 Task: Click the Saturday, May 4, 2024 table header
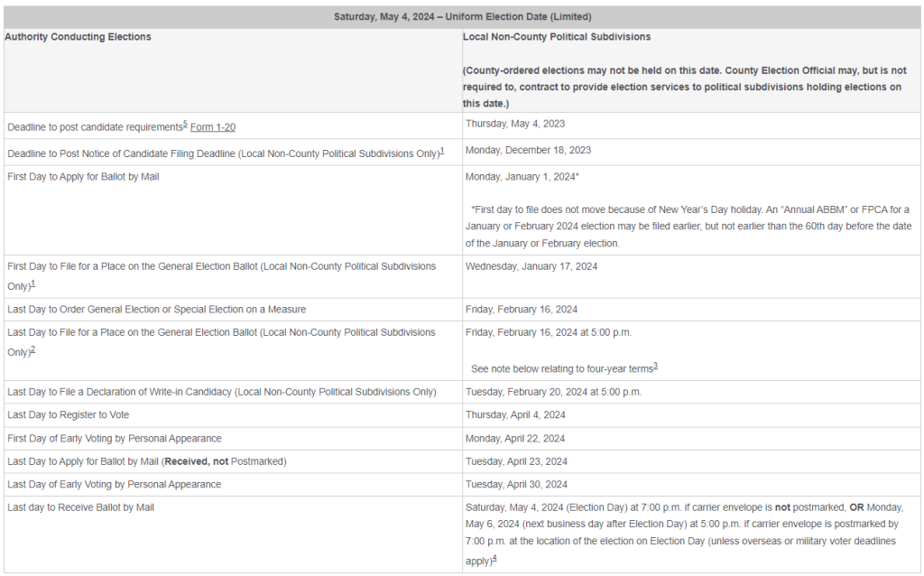462,16
